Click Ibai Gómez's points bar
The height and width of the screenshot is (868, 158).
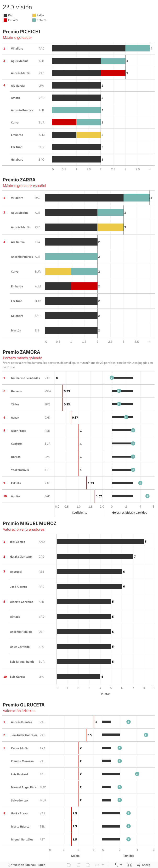(x=100, y=542)
